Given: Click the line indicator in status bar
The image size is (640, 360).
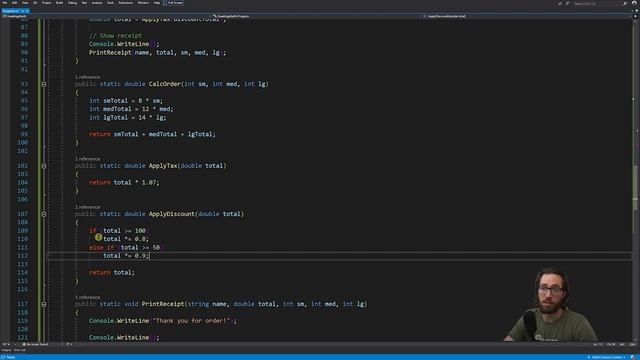Looking at the screenshot, I should [x=598, y=344].
